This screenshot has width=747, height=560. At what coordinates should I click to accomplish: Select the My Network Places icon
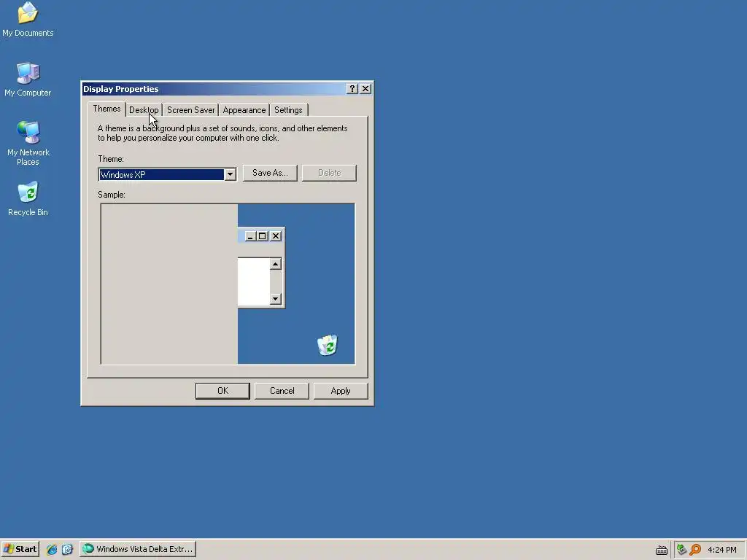click(28, 143)
